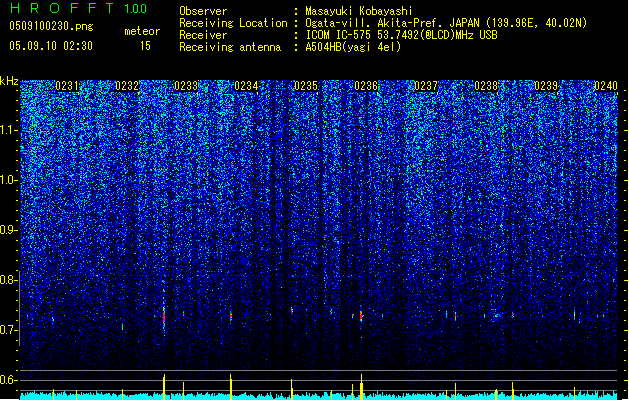
Task: Click the 0240 time marker
Action: [606, 86]
